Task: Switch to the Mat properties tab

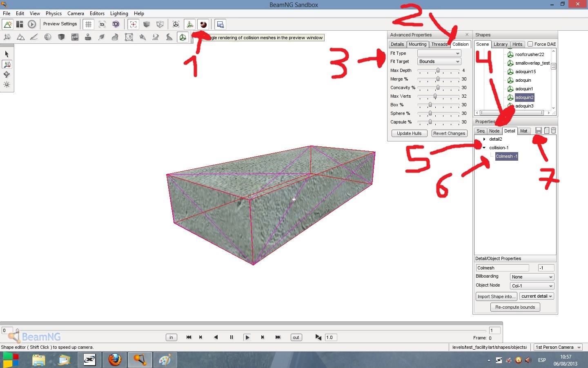Action: point(523,131)
